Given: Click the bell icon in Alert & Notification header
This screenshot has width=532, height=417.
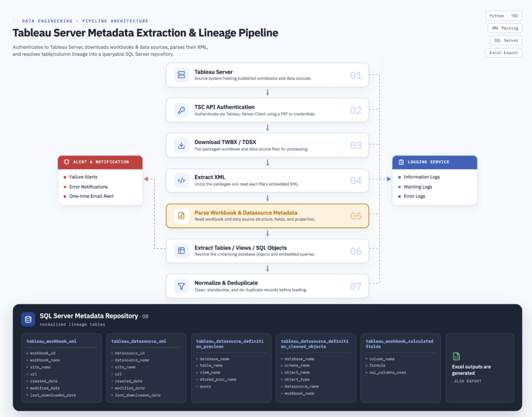Looking at the screenshot, I should (x=66, y=162).
